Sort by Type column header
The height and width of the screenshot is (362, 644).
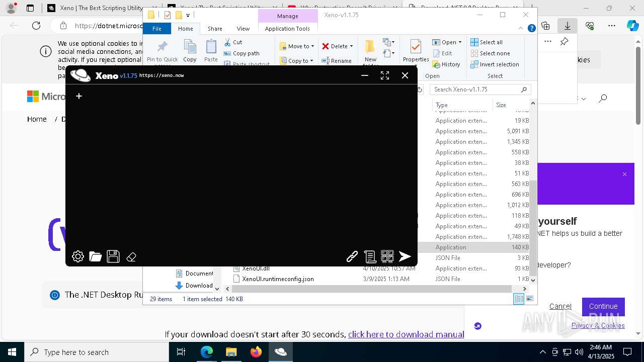tap(462, 105)
